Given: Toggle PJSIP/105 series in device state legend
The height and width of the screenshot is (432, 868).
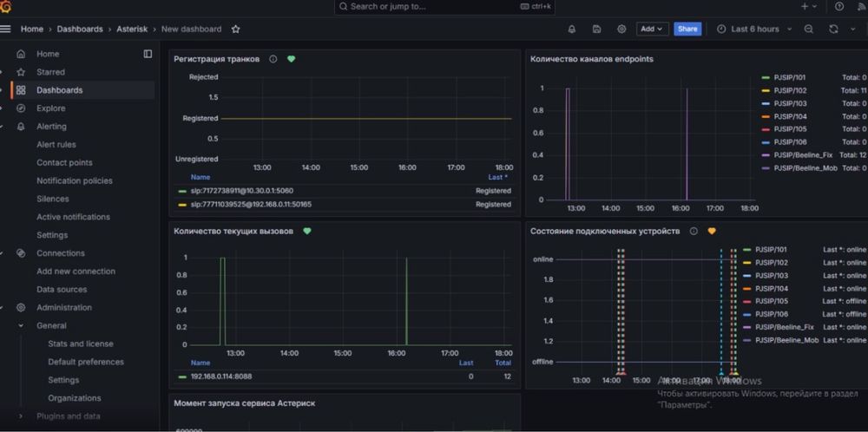Looking at the screenshot, I should point(771,302).
